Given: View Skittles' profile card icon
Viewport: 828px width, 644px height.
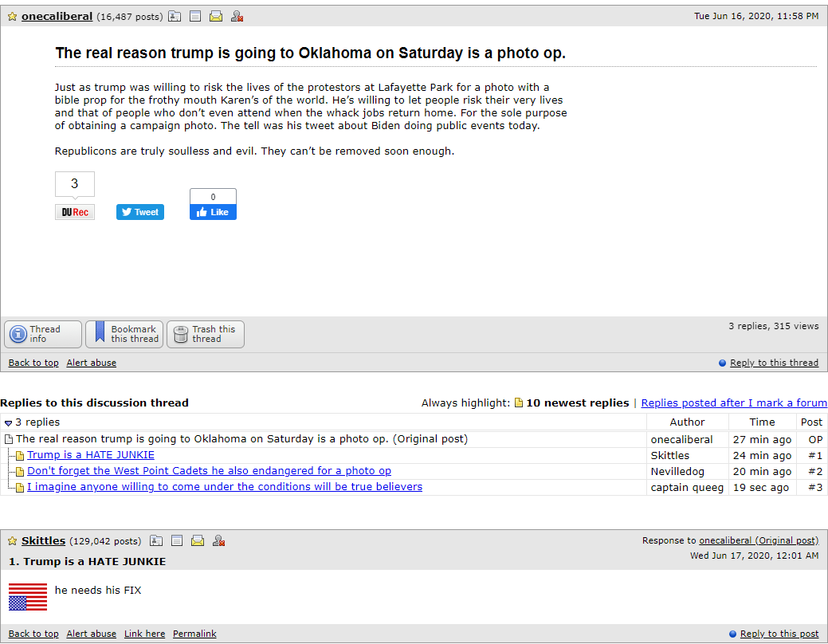Looking at the screenshot, I should click(155, 540).
